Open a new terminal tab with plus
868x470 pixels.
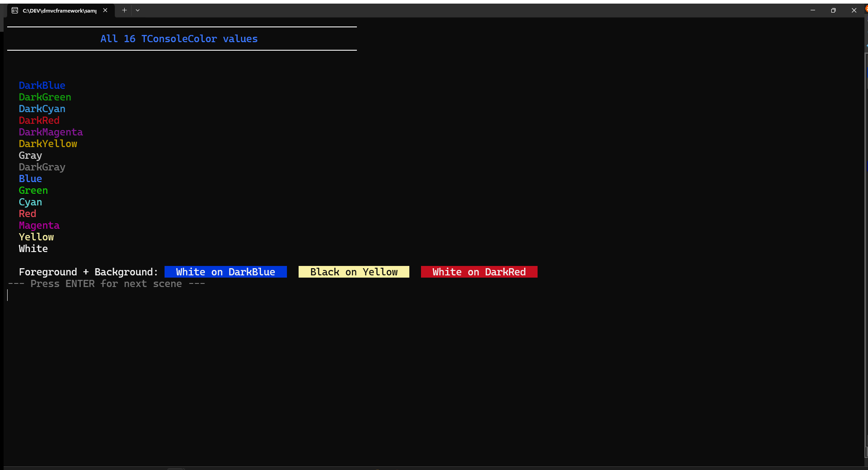[x=124, y=10]
